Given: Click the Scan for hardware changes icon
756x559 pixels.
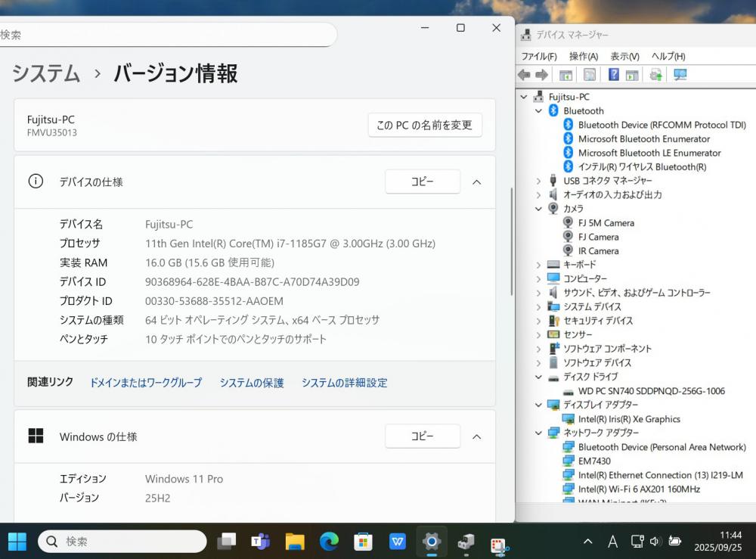Looking at the screenshot, I should click(x=680, y=75).
